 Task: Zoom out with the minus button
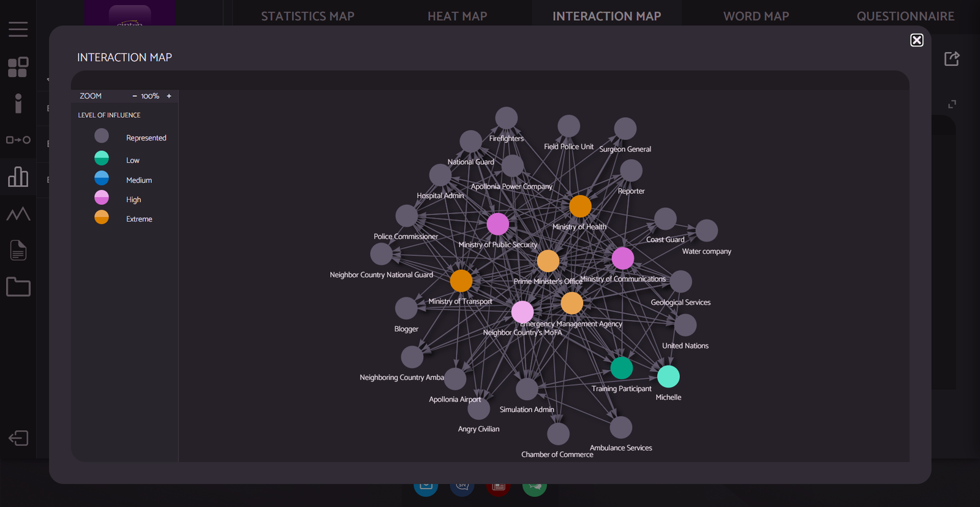point(135,96)
